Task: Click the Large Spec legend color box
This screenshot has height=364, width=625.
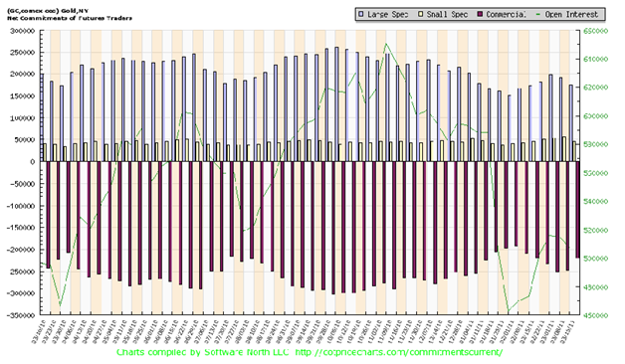Action: coord(360,14)
